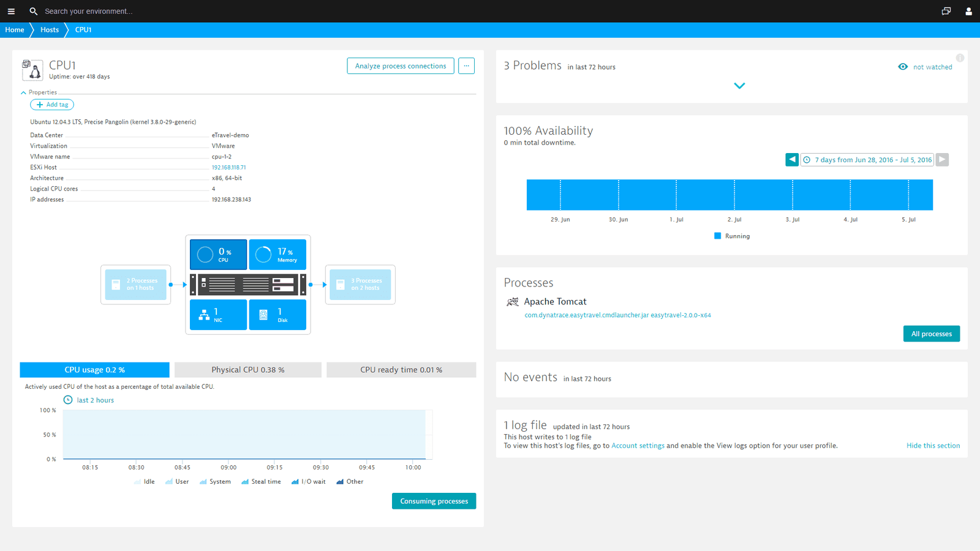Viewport: 980px width, 551px height.
Task: Toggle the Idle series in CPU legend
Action: tap(144, 482)
